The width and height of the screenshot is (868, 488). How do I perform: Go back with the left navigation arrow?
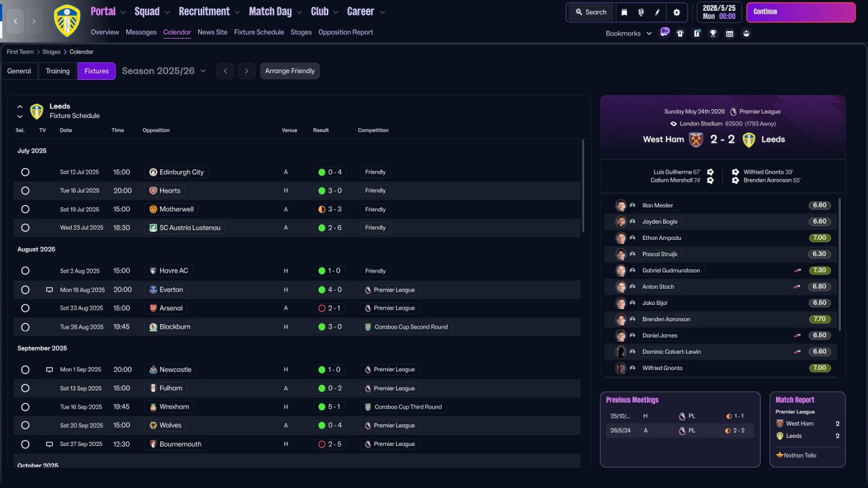coord(16,21)
